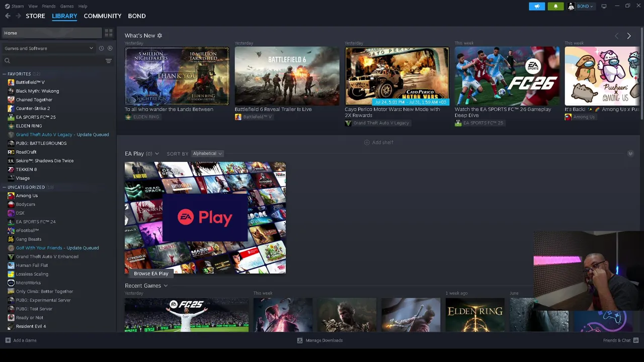Open the Friends menu

[49, 6]
